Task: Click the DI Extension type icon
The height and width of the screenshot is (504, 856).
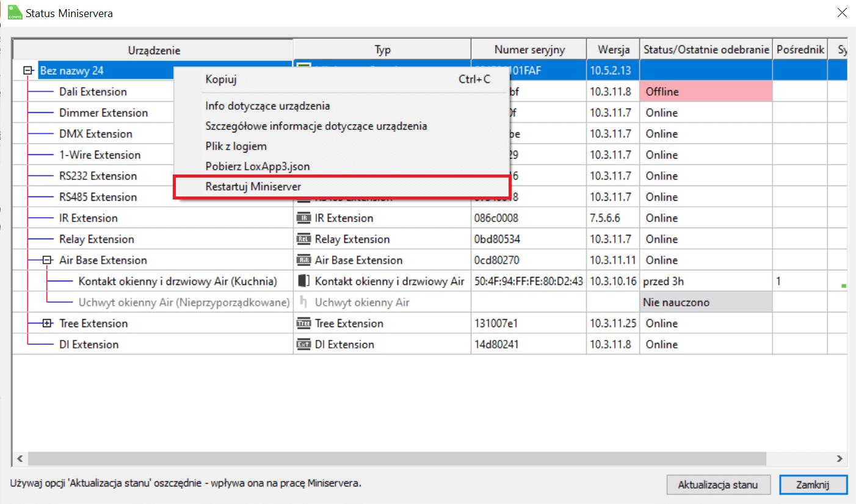Action: pyautogui.click(x=303, y=345)
